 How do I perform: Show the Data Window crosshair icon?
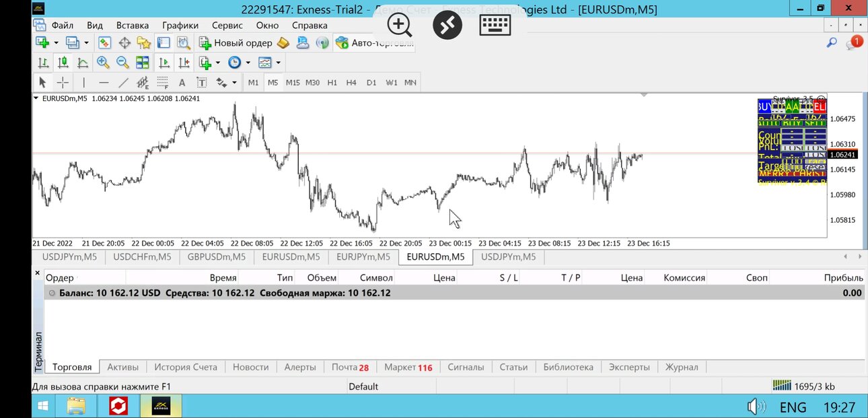[x=124, y=43]
